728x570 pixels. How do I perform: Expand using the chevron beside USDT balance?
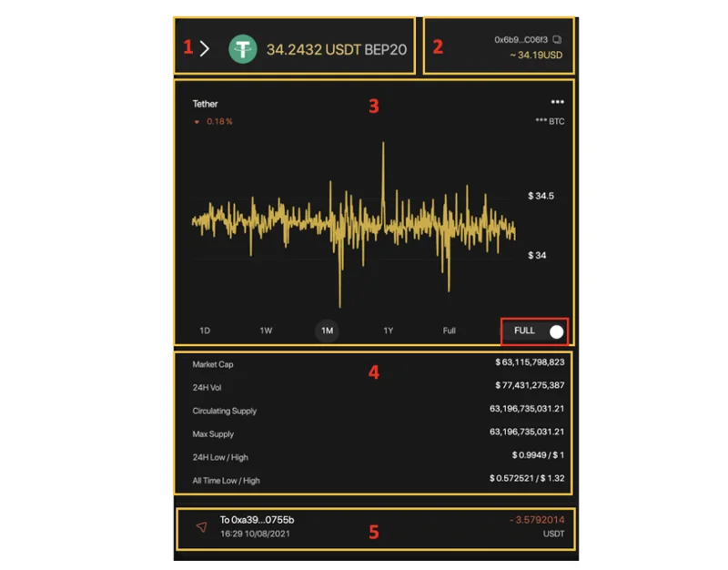pos(205,49)
